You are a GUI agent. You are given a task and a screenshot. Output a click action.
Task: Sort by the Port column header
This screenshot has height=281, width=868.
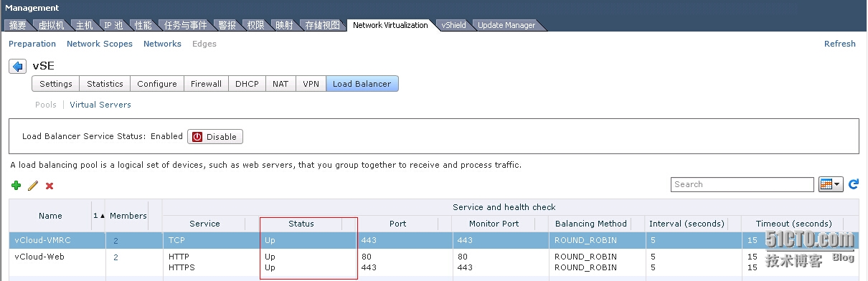[x=398, y=224]
